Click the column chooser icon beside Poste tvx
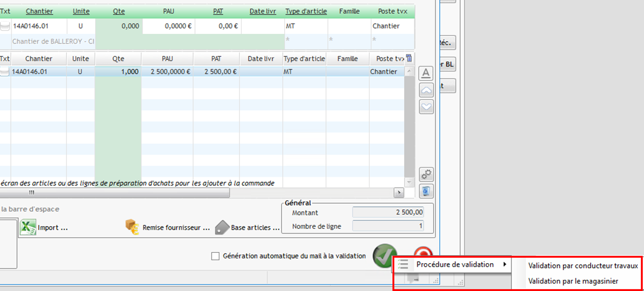The width and height of the screenshot is (644, 291). click(x=409, y=58)
